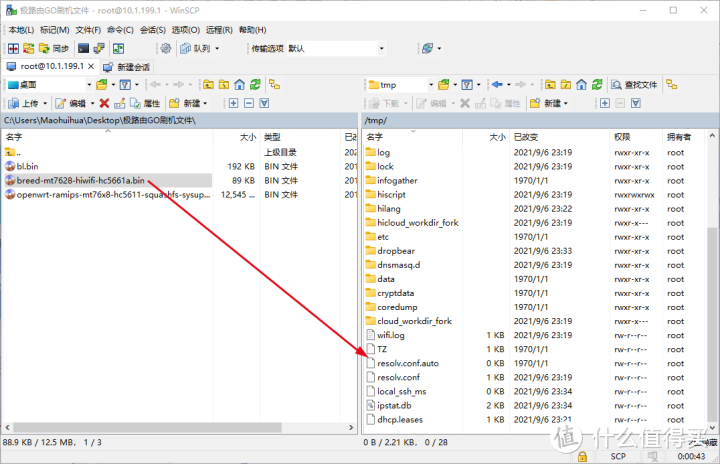Click local Properties (属性) button
Viewport: 720px width, 464px height.
[x=146, y=103]
